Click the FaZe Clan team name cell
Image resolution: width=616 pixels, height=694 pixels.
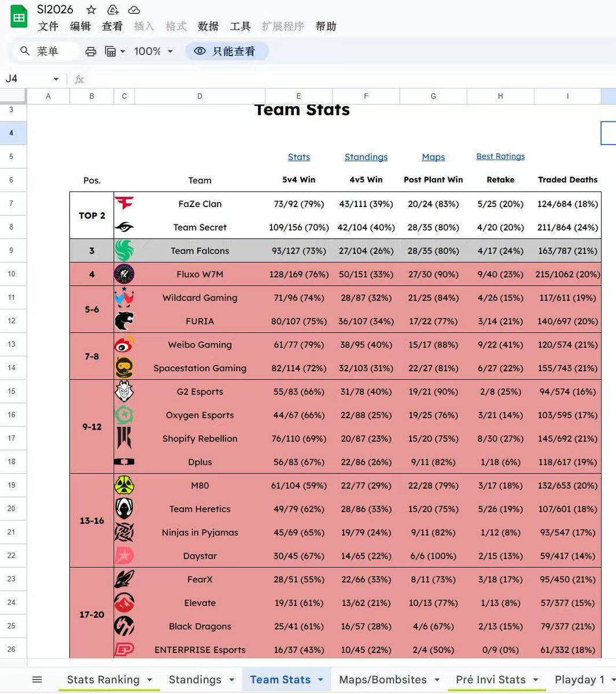200,204
